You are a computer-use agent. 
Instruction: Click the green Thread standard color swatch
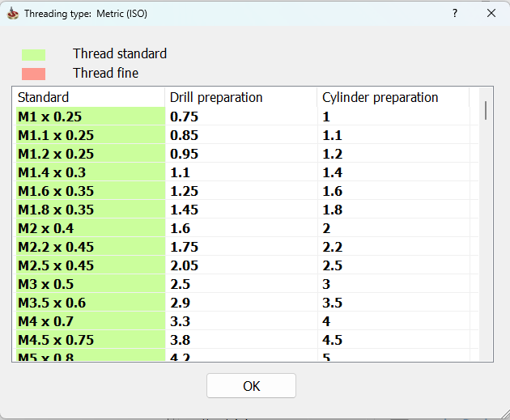33,54
